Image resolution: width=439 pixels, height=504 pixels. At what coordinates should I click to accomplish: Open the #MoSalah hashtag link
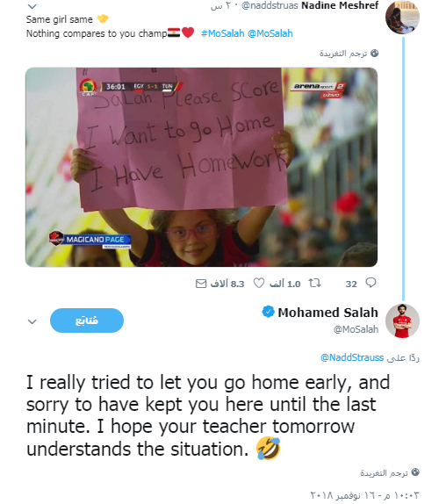coord(223,33)
